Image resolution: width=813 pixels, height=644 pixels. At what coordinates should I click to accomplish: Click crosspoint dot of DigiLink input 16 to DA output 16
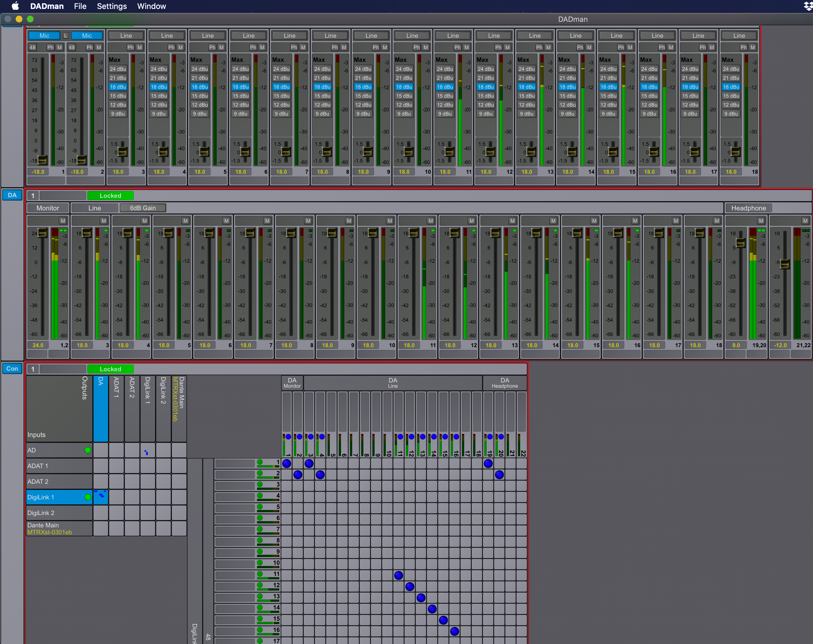point(455,631)
